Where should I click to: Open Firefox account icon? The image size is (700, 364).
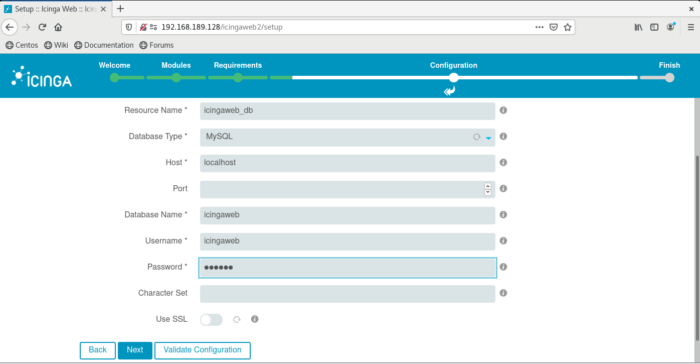pyautogui.click(x=671, y=27)
